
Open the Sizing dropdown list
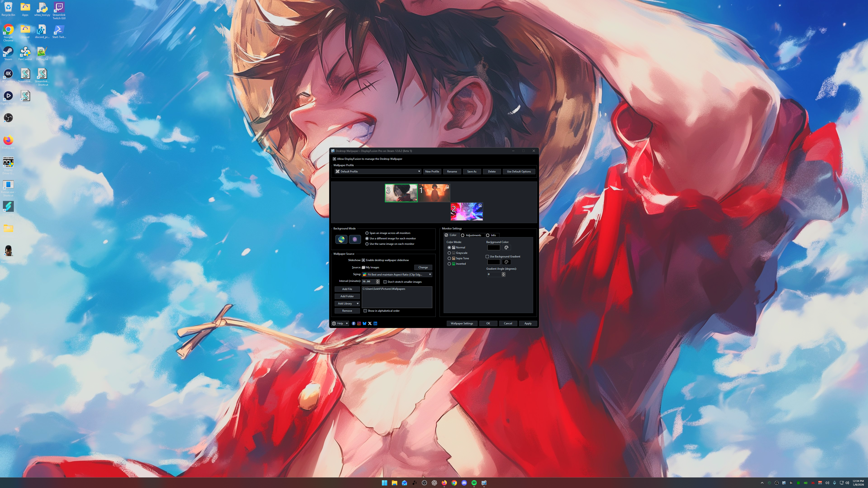(x=430, y=274)
